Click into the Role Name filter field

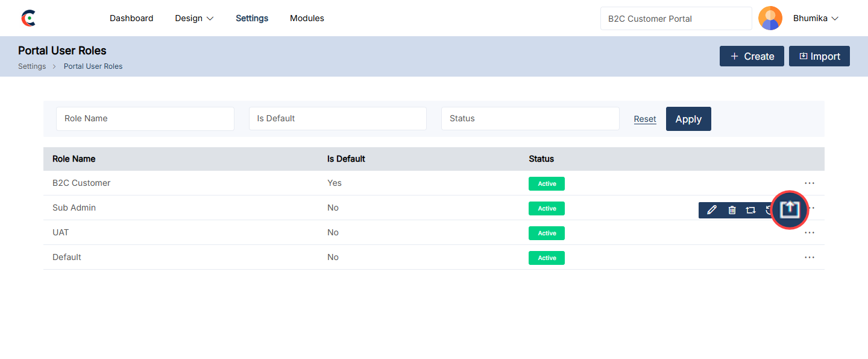coord(145,119)
